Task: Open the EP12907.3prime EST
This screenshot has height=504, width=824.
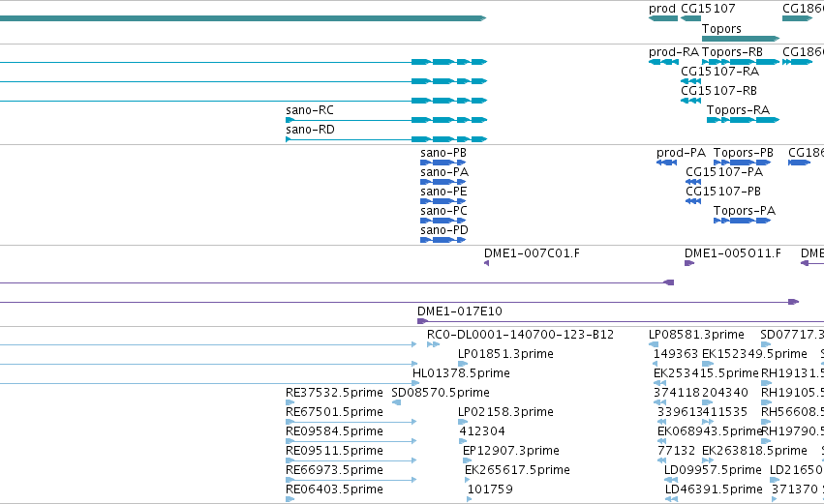Action: (467, 460)
